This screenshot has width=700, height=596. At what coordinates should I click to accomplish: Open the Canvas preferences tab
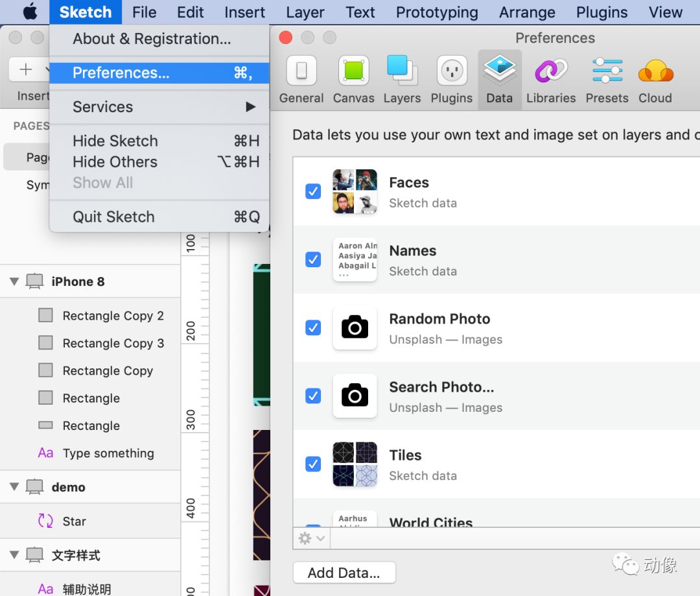point(354,80)
